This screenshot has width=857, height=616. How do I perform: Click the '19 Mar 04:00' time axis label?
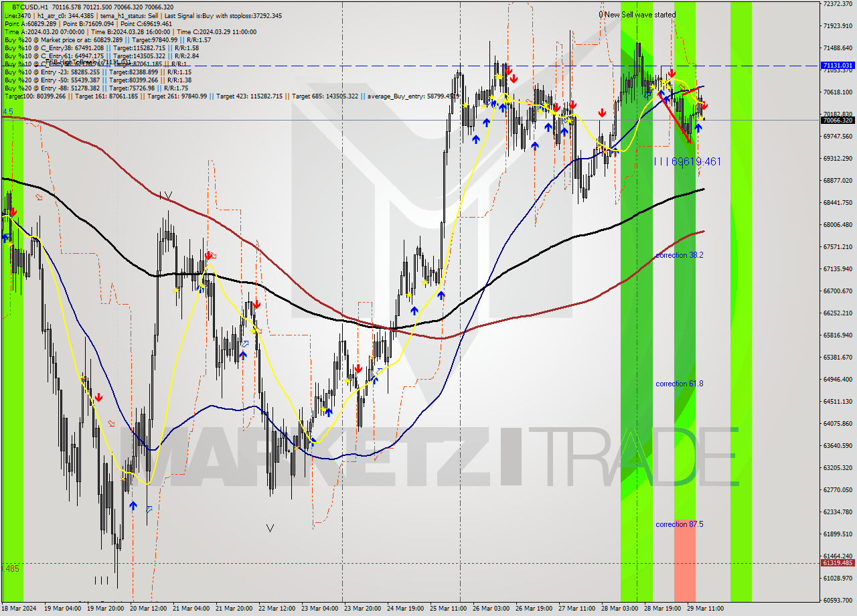tap(62, 609)
